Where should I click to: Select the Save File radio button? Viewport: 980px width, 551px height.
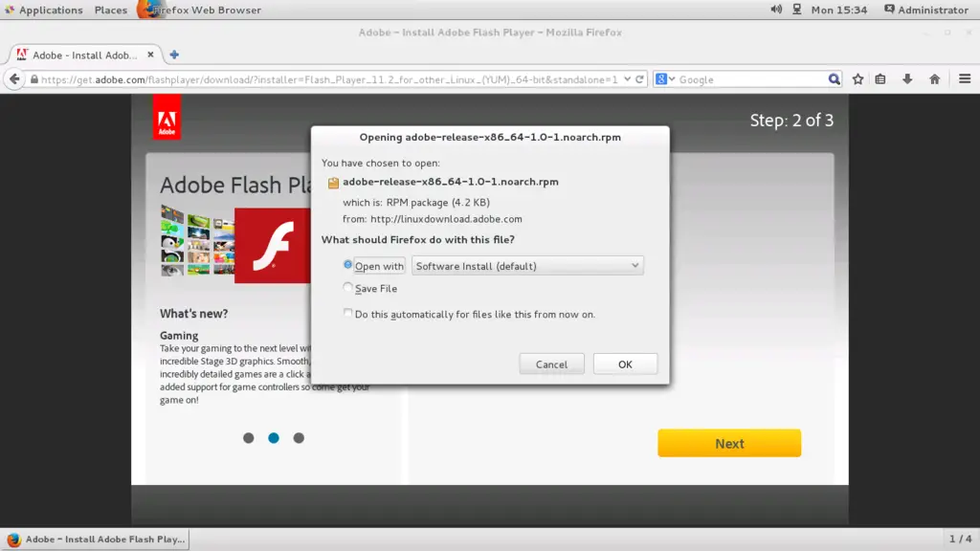point(347,287)
